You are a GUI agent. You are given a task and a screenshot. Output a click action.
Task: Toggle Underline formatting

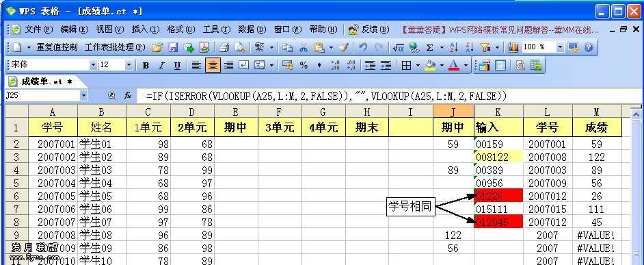click(177, 65)
